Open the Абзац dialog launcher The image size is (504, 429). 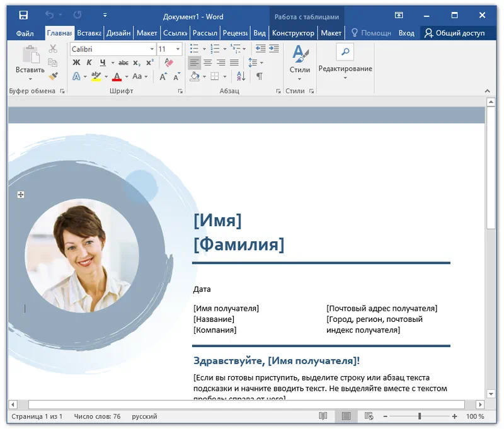[x=278, y=91]
